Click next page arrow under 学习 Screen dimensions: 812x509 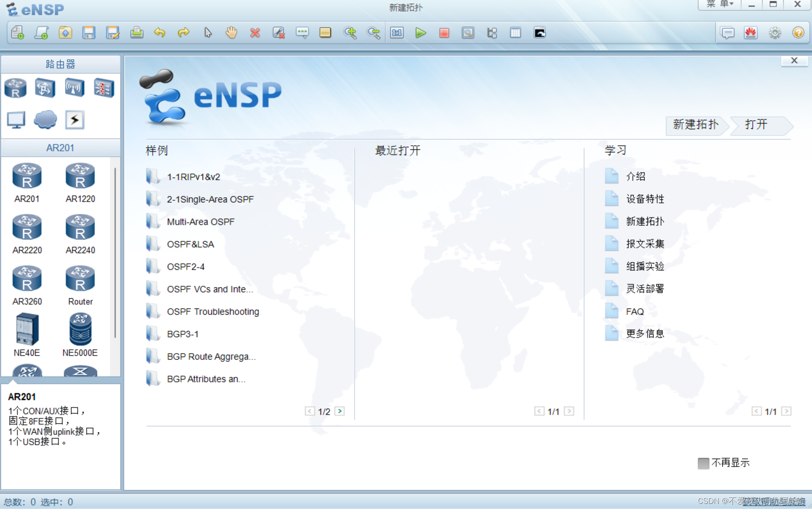point(786,411)
